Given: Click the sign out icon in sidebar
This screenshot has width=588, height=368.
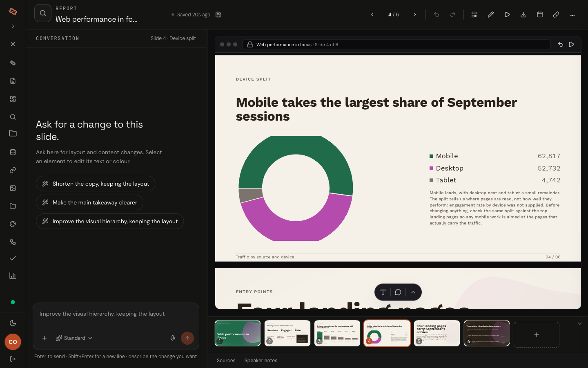Looking at the screenshot, I should coord(13,359).
